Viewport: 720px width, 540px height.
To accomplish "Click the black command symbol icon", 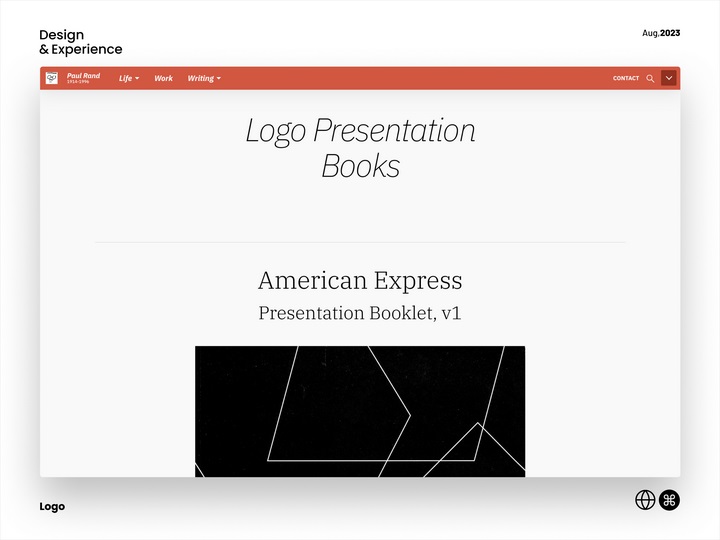I will coord(669,500).
